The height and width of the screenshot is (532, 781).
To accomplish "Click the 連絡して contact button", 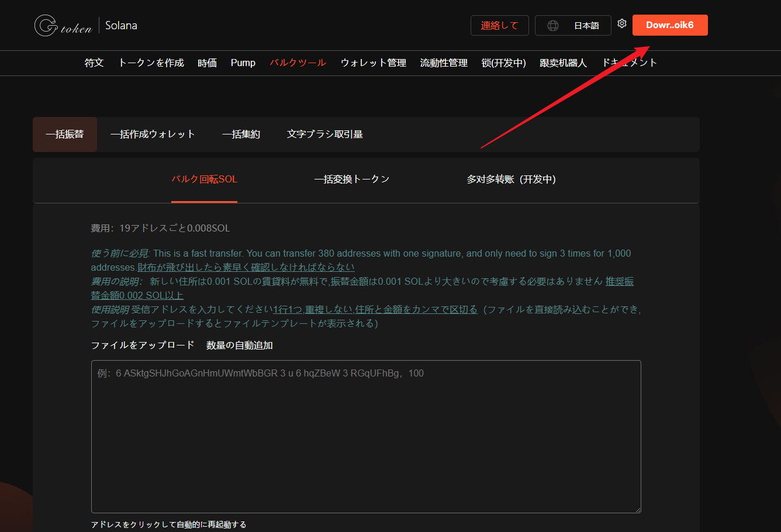I will [x=499, y=26].
